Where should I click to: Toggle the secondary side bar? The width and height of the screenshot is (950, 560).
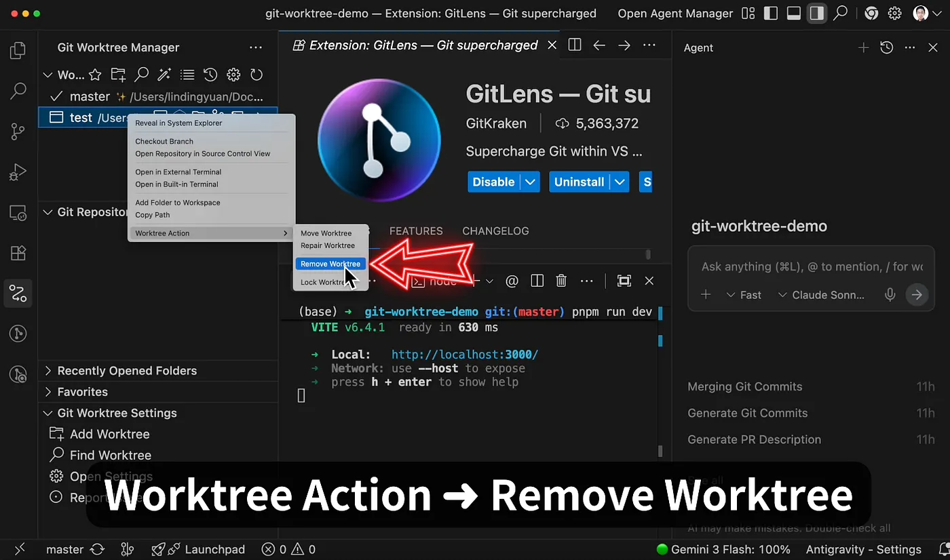[817, 14]
